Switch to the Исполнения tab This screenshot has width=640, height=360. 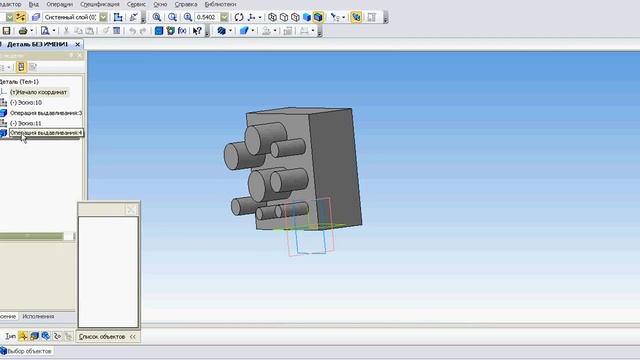[x=38, y=316]
